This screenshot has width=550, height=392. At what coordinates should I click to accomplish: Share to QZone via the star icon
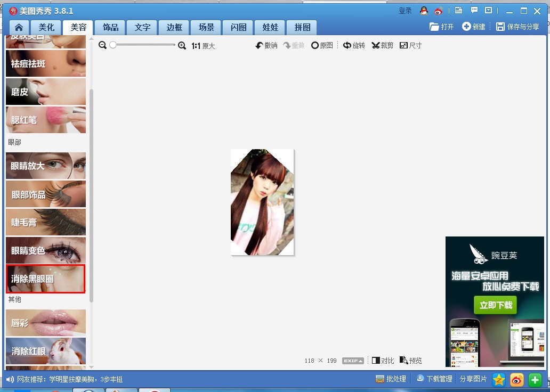click(x=499, y=379)
